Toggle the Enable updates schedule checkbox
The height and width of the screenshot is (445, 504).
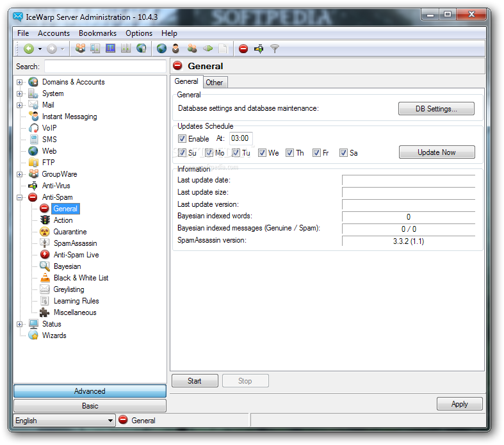click(x=182, y=138)
